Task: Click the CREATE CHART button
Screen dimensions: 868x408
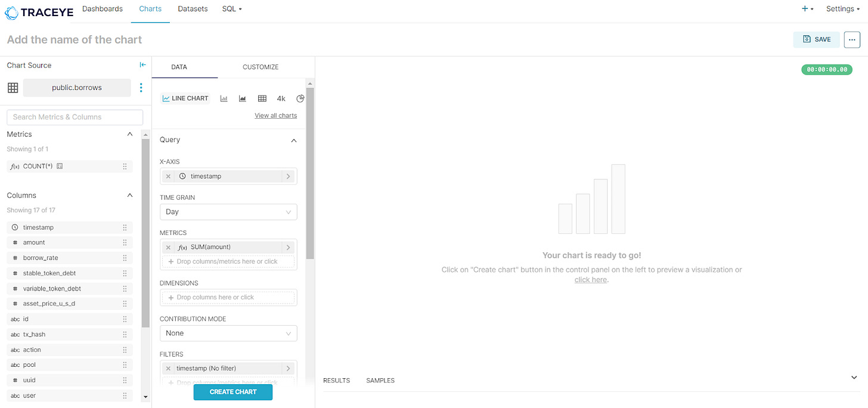Action: 233,392
